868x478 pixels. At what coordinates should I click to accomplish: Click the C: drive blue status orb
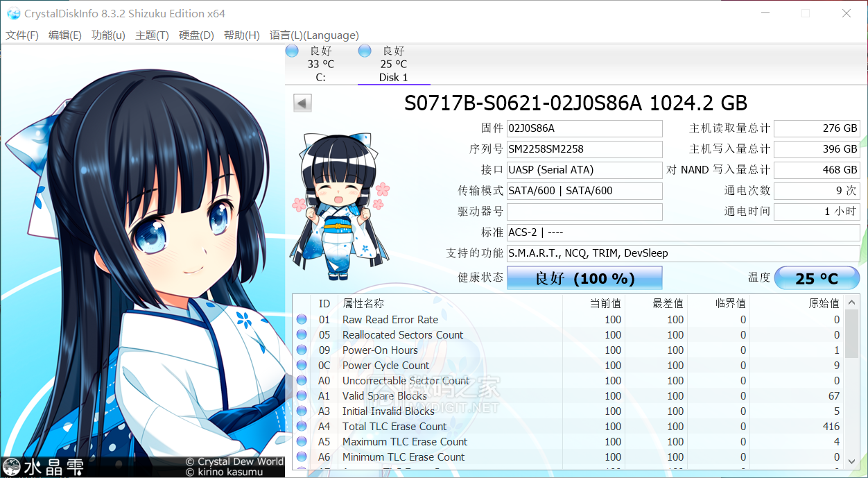point(292,51)
